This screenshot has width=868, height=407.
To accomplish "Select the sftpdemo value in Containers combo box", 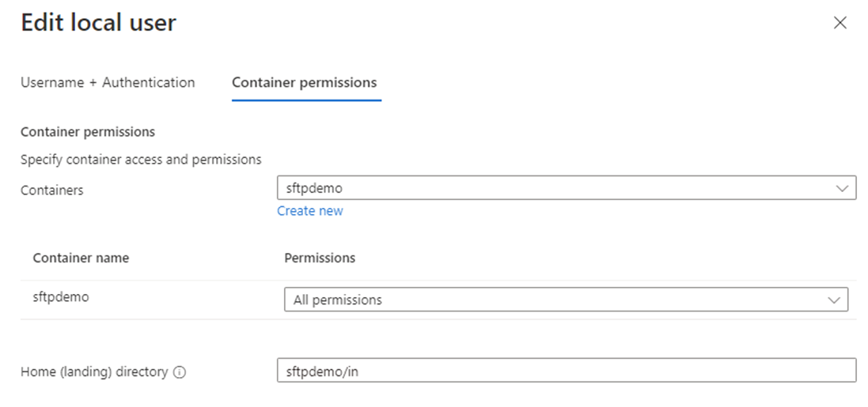I will pyautogui.click(x=314, y=188).
